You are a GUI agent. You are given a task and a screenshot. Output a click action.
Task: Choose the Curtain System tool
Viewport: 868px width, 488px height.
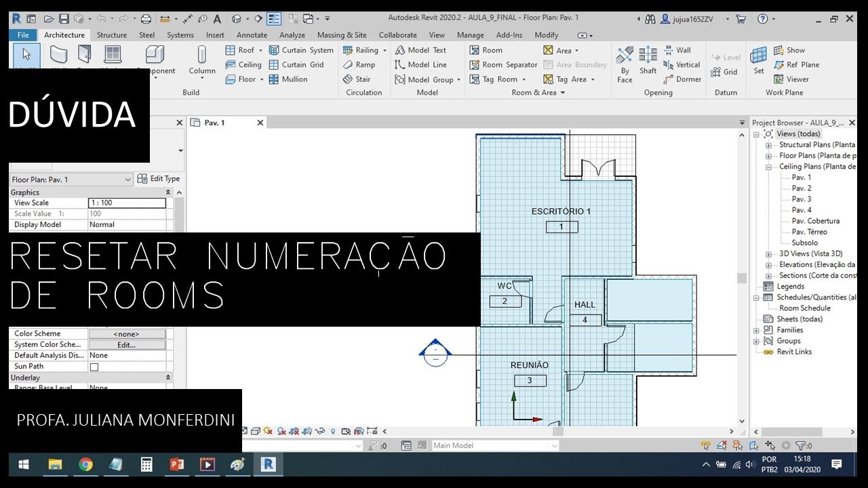301,50
